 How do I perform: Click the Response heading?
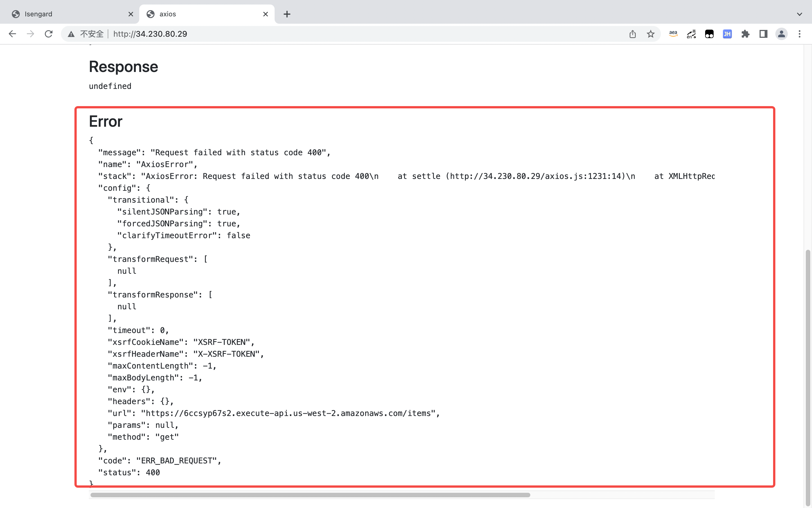click(x=123, y=67)
